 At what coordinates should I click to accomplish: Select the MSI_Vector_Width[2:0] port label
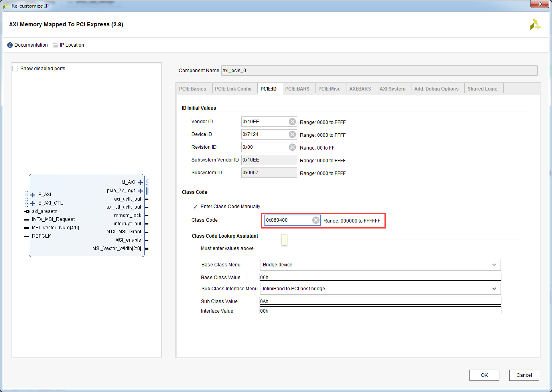point(117,248)
